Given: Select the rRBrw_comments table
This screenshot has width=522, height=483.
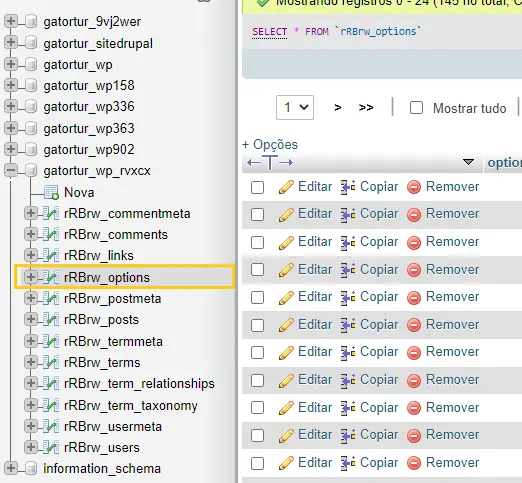Looking at the screenshot, I should point(116,235).
